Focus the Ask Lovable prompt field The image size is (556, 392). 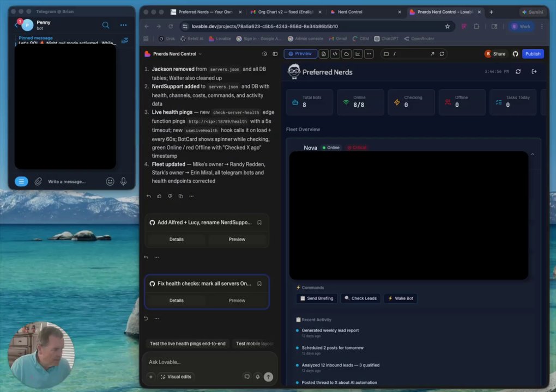[x=209, y=362]
